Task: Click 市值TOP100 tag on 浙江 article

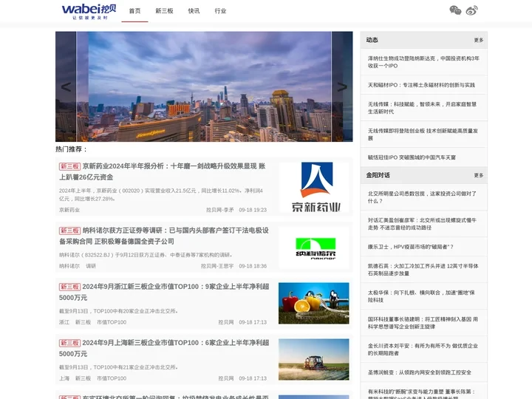Action: pyautogui.click(x=112, y=322)
